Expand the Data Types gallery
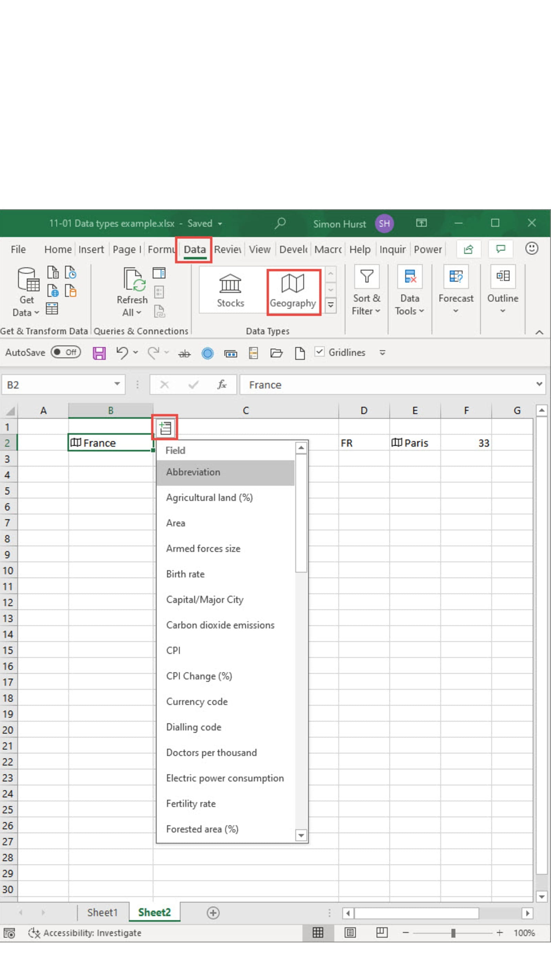The image size is (551, 980). [331, 306]
